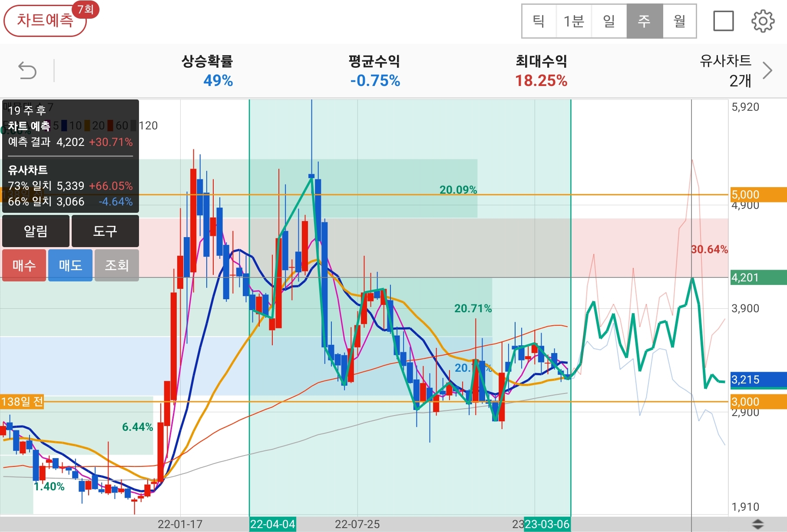Open the 알림 alert button

36,231
